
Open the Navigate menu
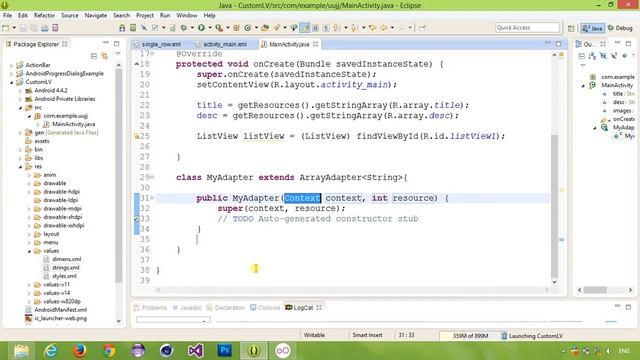96,15
